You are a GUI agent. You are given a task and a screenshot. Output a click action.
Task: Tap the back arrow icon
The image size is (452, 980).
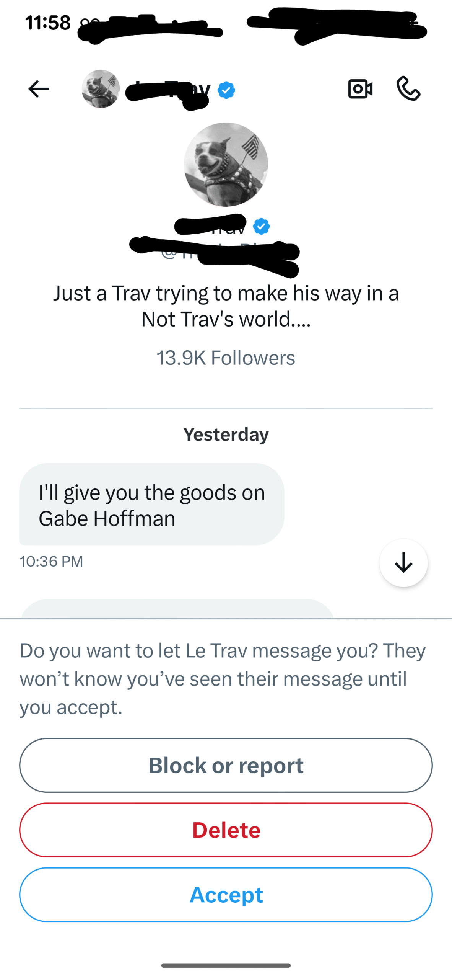point(39,89)
